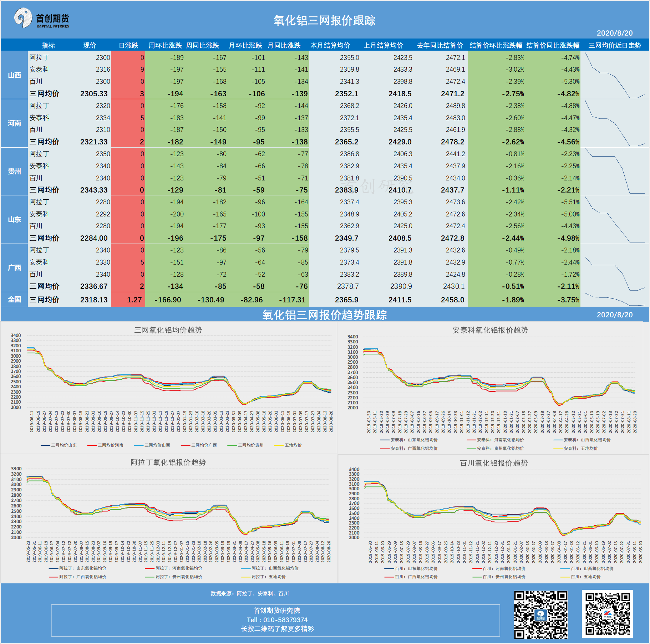Click 三网均价贵州 legend entry
Viewport: 650px width, 644px height.
pos(246,445)
